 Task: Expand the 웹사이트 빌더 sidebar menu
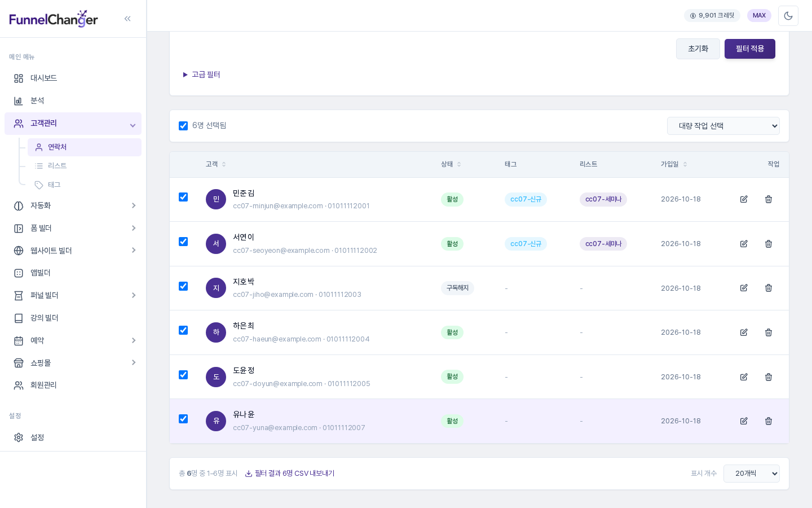coord(73,251)
